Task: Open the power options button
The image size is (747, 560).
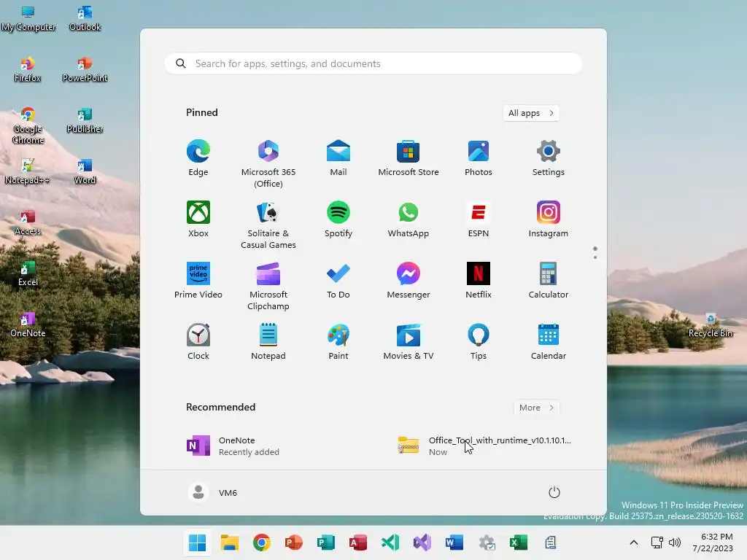Action: pos(554,492)
